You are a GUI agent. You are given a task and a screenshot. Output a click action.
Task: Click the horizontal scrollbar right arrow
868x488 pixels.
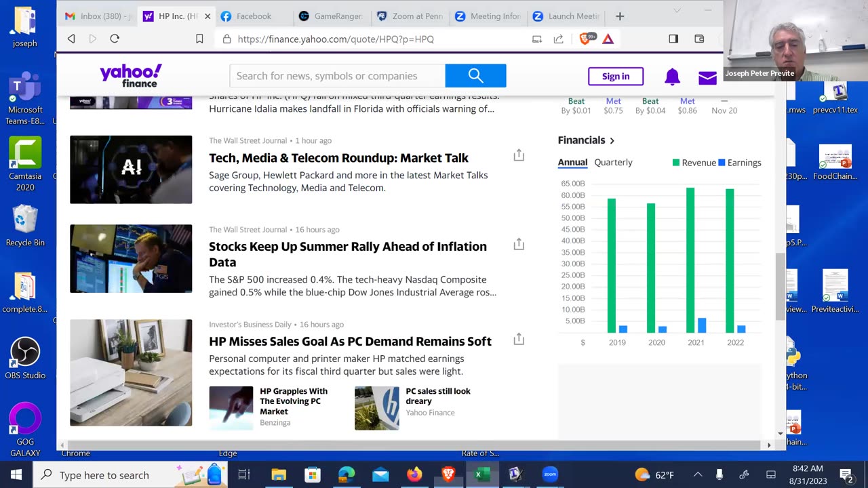[x=769, y=445]
